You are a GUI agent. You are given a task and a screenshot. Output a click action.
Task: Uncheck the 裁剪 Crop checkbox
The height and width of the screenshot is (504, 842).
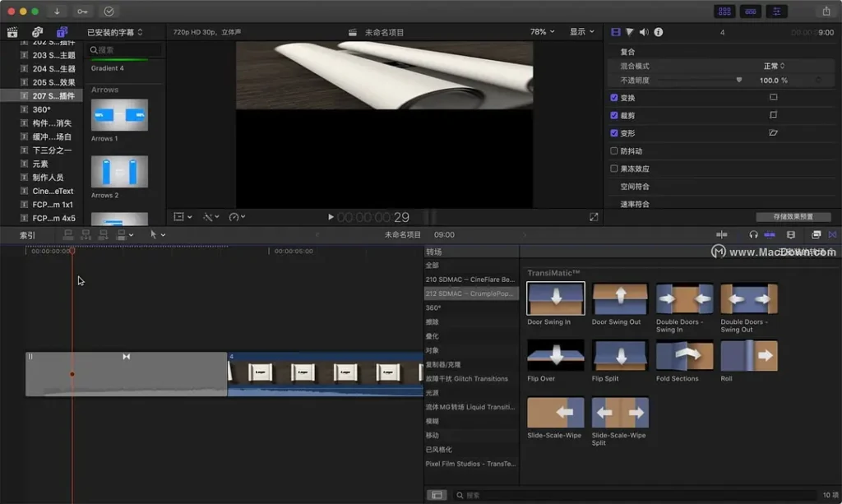point(614,115)
